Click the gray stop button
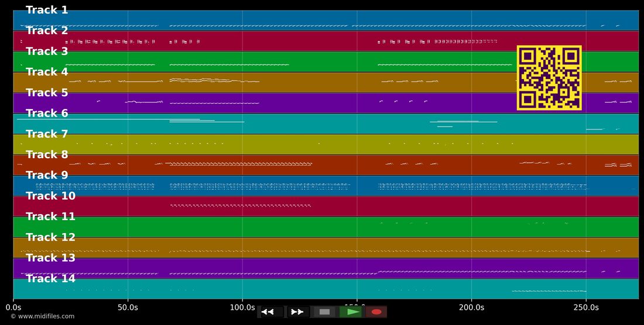Screen dimensions: 644x325 (x=324, y=312)
